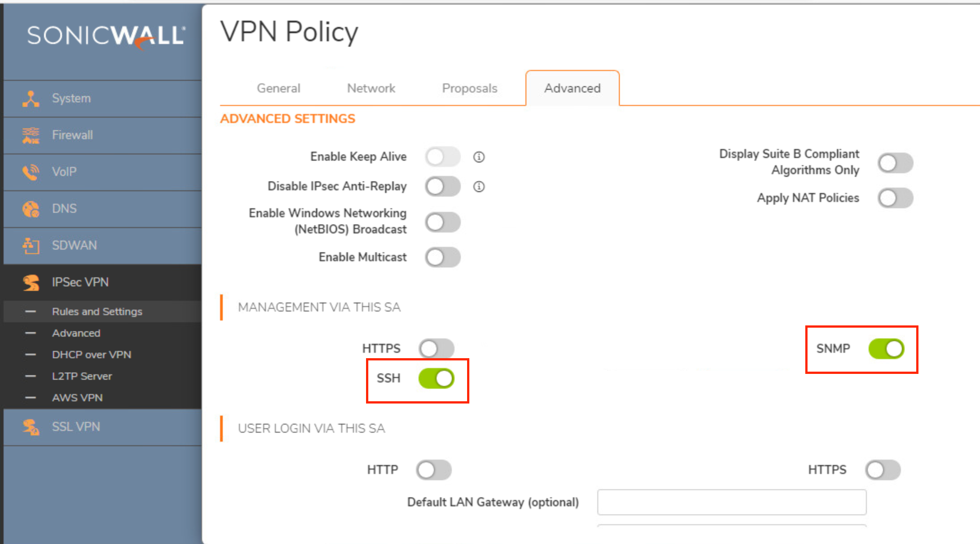Open SDWAN via its sidebar icon
Image resolution: width=980 pixels, height=544 pixels.
[31, 246]
